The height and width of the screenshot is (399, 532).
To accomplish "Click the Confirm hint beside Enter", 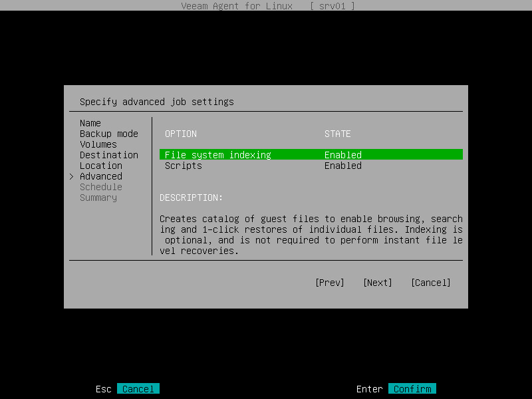I will click(412, 388).
